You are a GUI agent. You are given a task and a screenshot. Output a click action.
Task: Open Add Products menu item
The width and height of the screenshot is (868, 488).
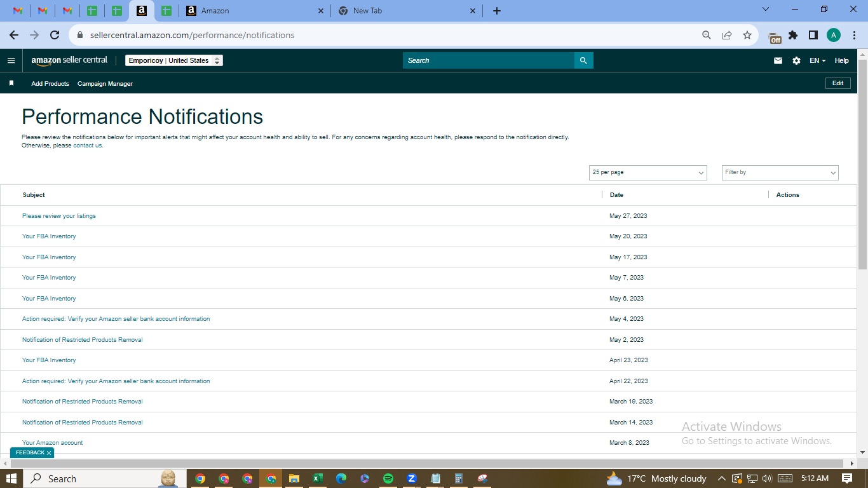click(x=50, y=84)
